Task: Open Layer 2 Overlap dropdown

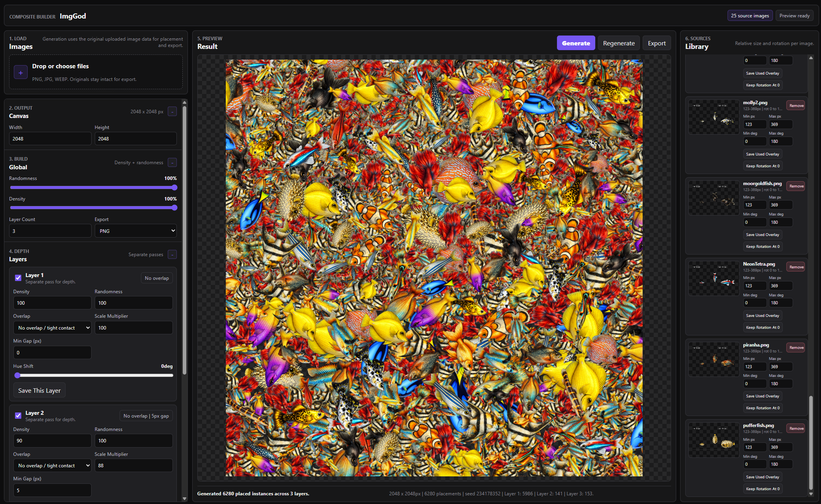Action: [x=52, y=466]
